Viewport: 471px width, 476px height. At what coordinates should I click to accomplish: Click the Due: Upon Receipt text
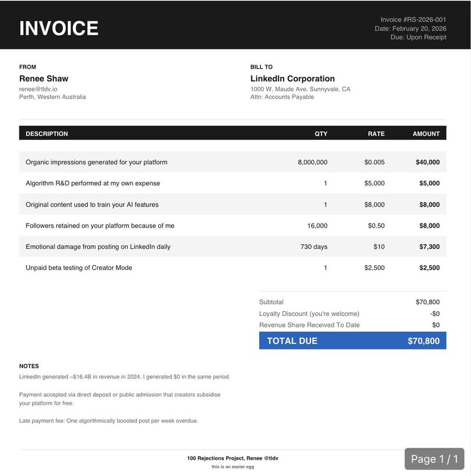(x=418, y=37)
